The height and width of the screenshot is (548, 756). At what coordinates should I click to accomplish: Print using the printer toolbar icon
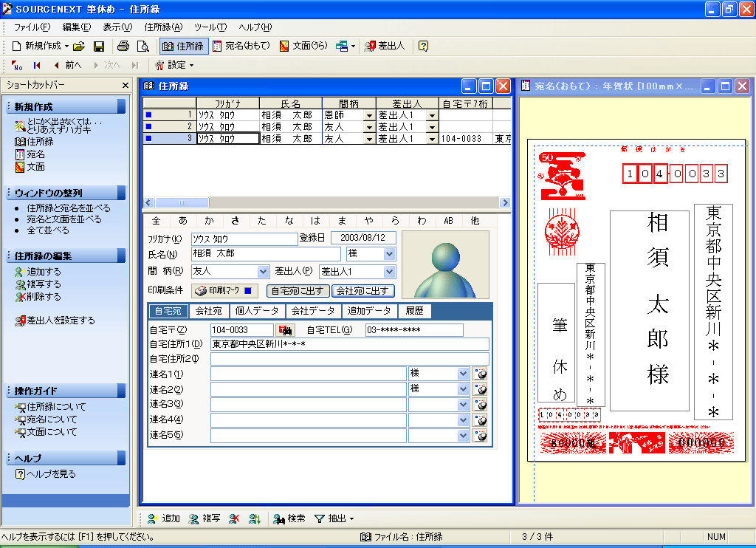123,47
